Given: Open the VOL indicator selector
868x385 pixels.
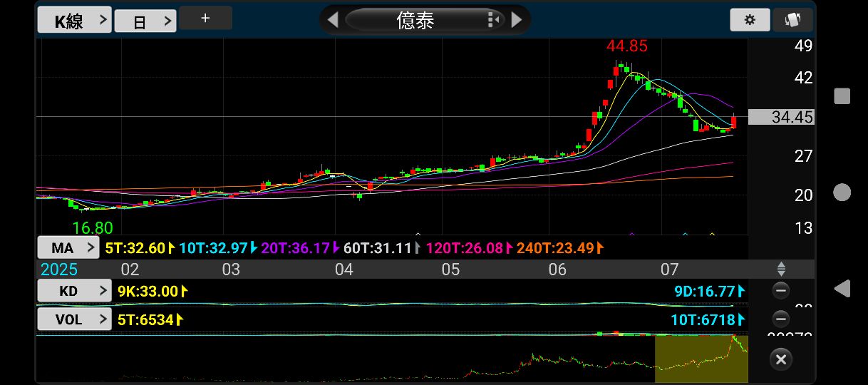Looking at the screenshot, I should point(75,319).
